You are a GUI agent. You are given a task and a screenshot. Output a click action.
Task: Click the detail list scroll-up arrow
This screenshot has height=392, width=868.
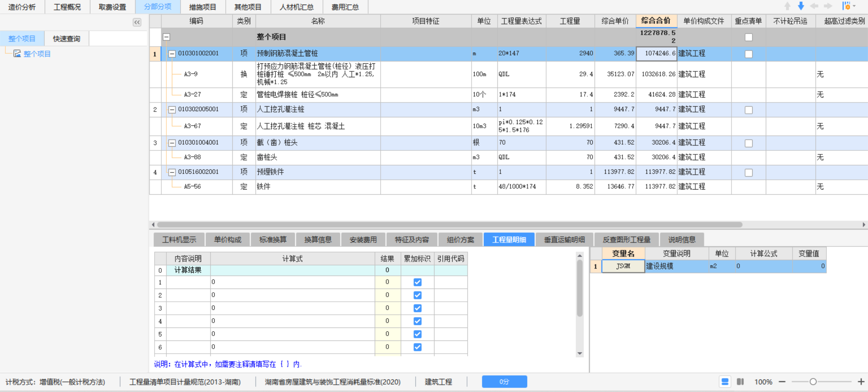580,256
